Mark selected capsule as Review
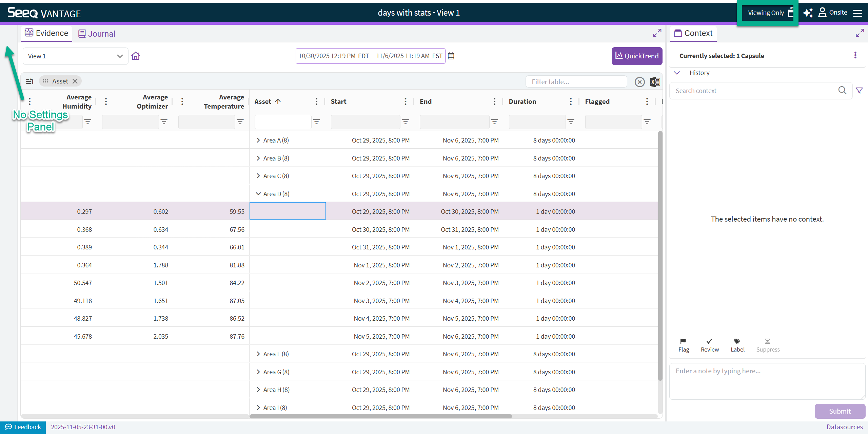Image resolution: width=868 pixels, height=434 pixels. pos(710,345)
